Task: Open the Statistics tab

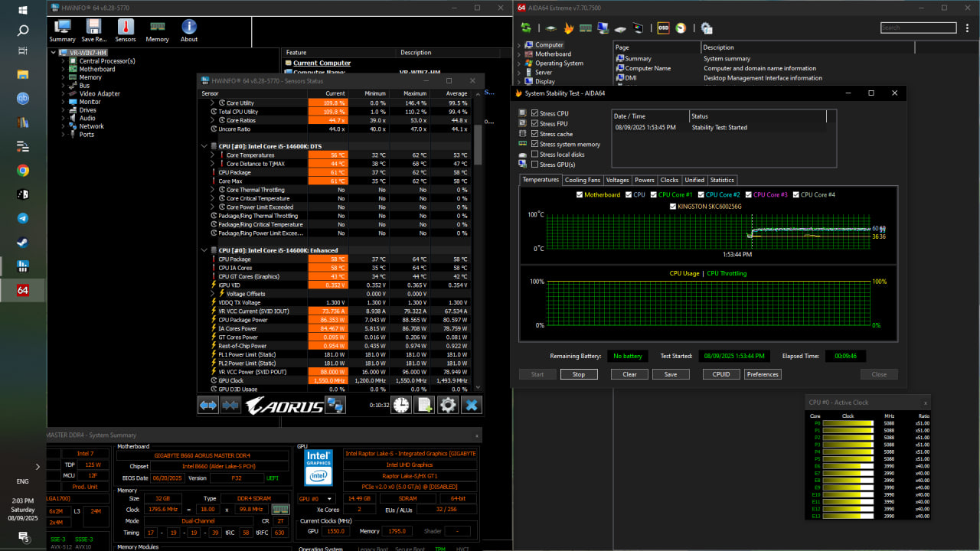Action: tap(721, 181)
